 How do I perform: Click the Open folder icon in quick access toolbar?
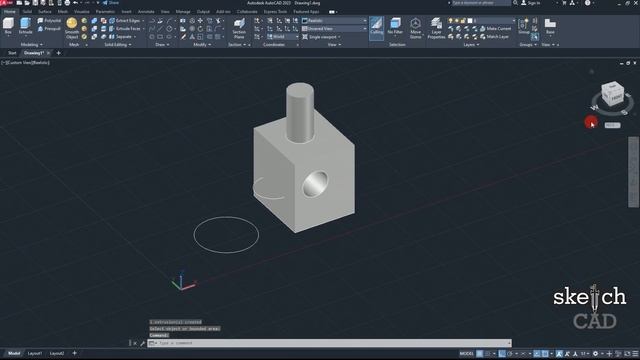click(27, 3)
